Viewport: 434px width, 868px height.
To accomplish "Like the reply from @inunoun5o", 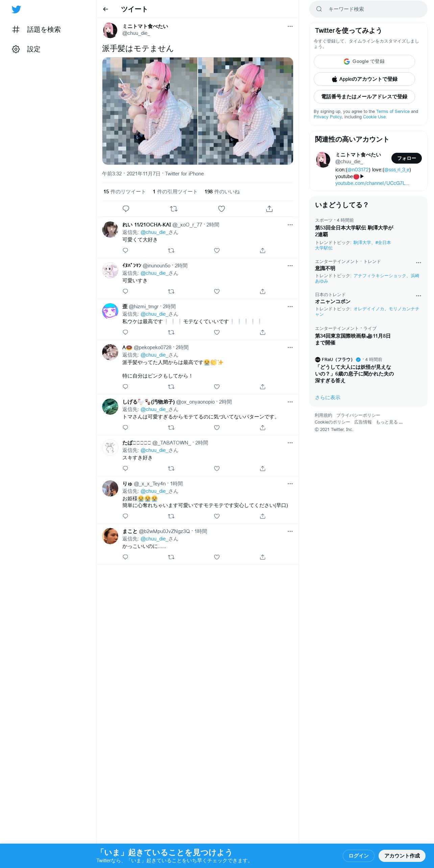I will tap(217, 291).
